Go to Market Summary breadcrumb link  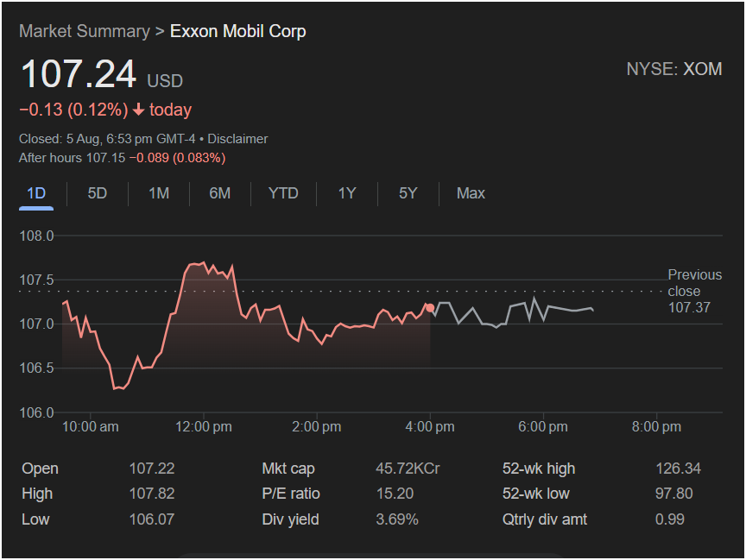point(85,31)
